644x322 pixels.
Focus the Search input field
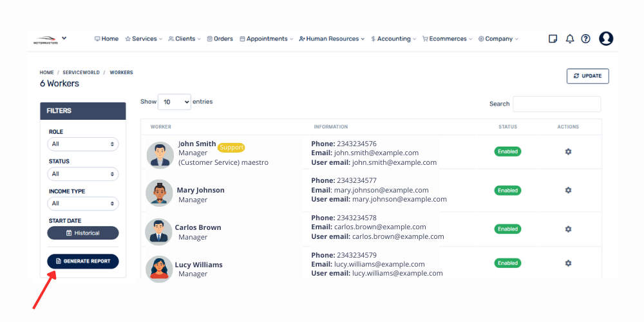556,104
